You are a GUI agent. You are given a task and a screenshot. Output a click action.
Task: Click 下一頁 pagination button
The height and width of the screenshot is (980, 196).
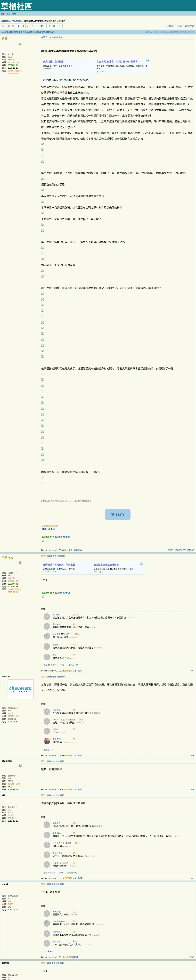pyautogui.click(x=51, y=26)
